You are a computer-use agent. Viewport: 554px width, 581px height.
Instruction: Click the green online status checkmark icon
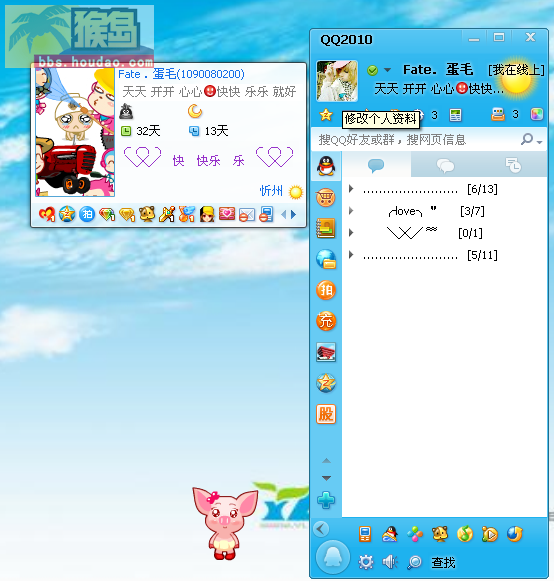coord(372,70)
